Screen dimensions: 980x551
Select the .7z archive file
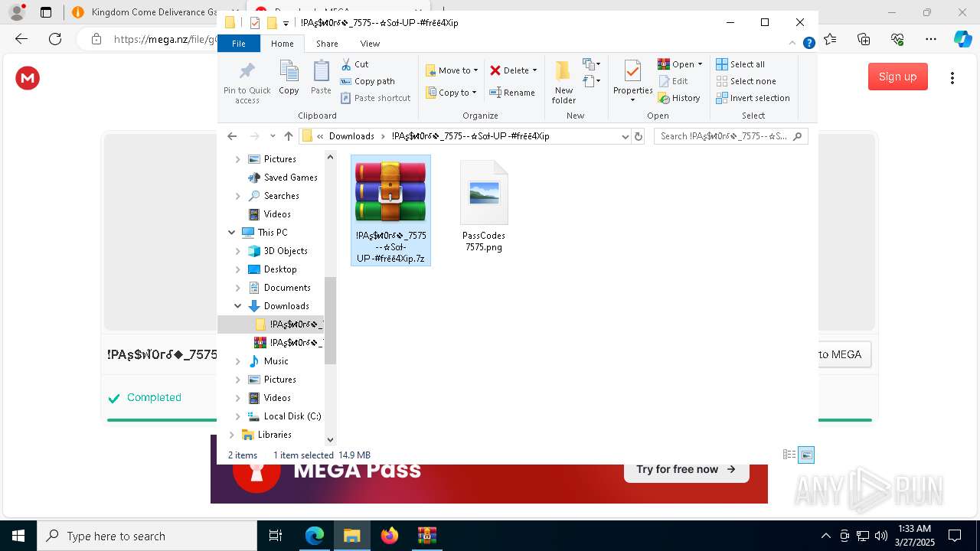pos(390,210)
